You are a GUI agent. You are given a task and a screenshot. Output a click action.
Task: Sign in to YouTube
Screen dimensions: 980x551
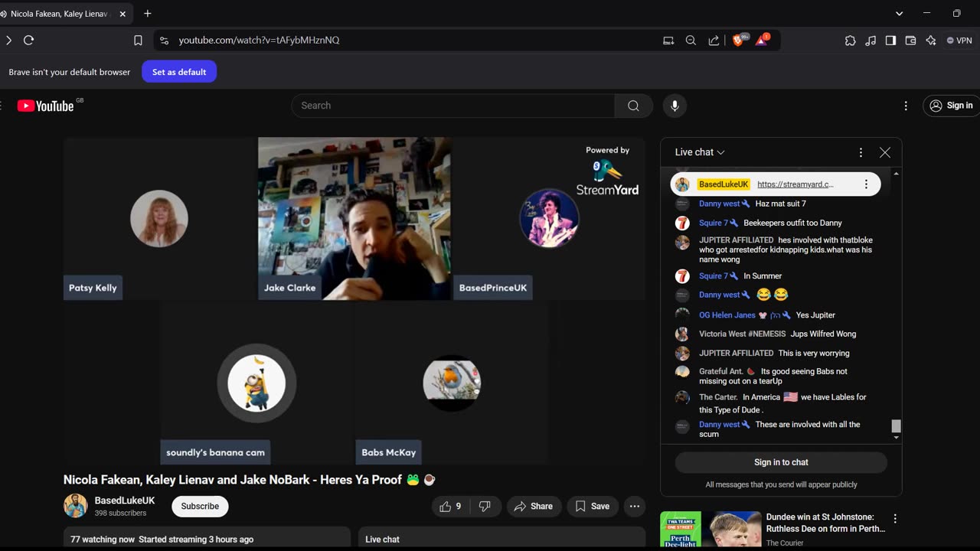[951, 106]
